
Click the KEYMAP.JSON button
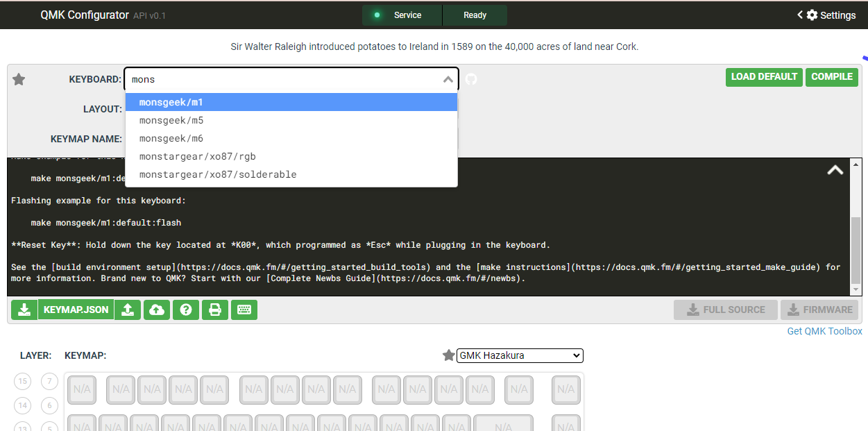click(76, 310)
